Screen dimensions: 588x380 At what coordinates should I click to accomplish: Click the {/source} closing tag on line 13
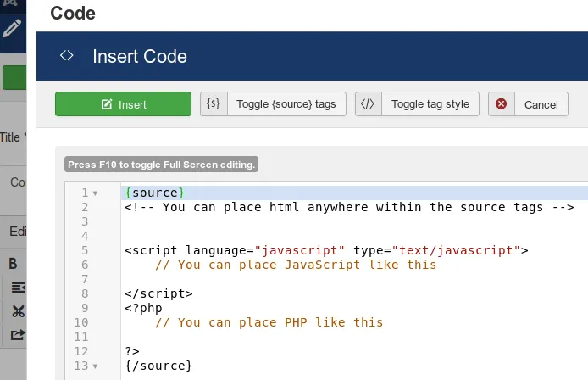(158, 366)
